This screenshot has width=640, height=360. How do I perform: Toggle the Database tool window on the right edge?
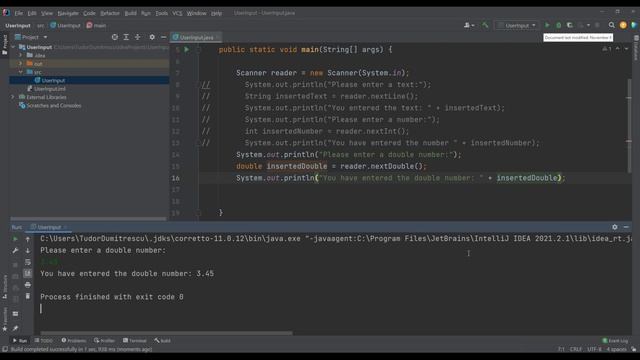[636, 48]
